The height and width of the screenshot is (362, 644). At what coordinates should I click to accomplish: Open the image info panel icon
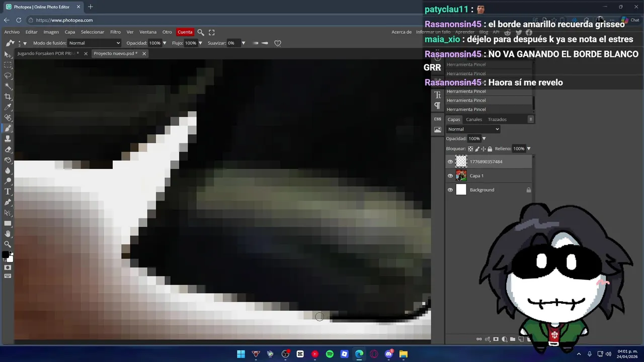click(437, 130)
